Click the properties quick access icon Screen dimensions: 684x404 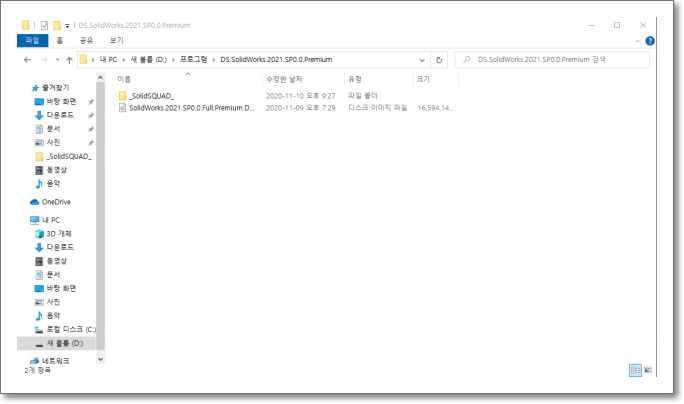pos(44,25)
